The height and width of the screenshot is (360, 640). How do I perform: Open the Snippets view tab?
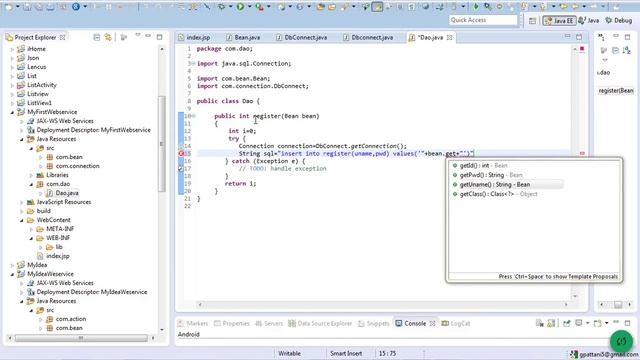pyautogui.click(x=374, y=323)
